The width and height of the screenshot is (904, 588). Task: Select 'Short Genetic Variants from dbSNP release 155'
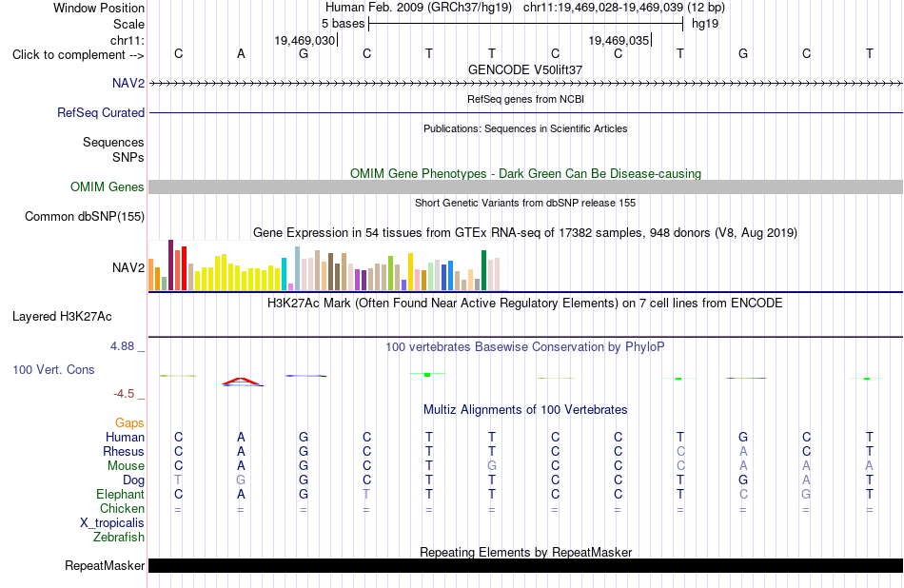525,203
